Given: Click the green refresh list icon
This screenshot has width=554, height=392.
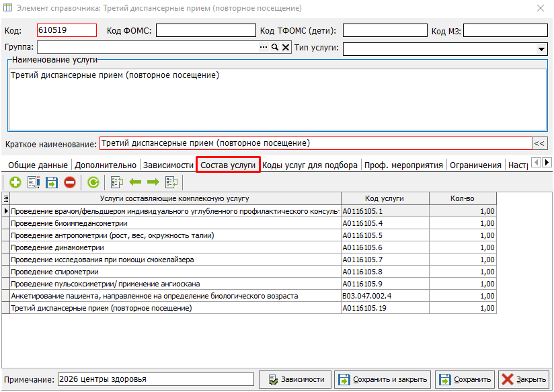Looking at the screenshot, I should (93, 182).
